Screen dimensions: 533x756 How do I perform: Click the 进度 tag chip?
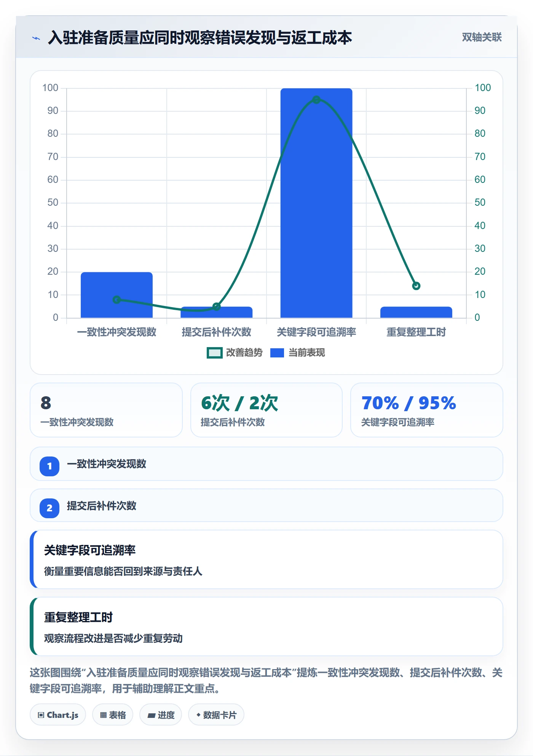coord(161,715)
